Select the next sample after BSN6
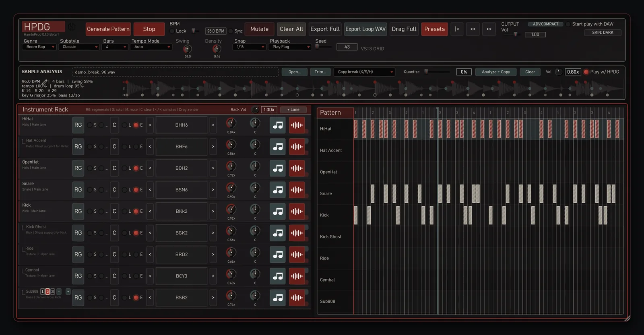The height and width of the screenshot is (335, 644). point(213,190)
